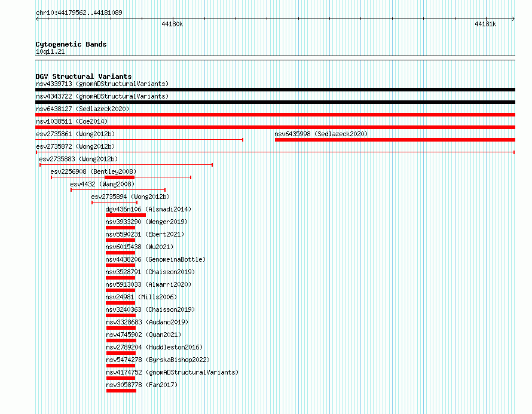Screen dimensions: 532x414
Task: Select the red bar under nsv3058778
Action: (121, 391)
